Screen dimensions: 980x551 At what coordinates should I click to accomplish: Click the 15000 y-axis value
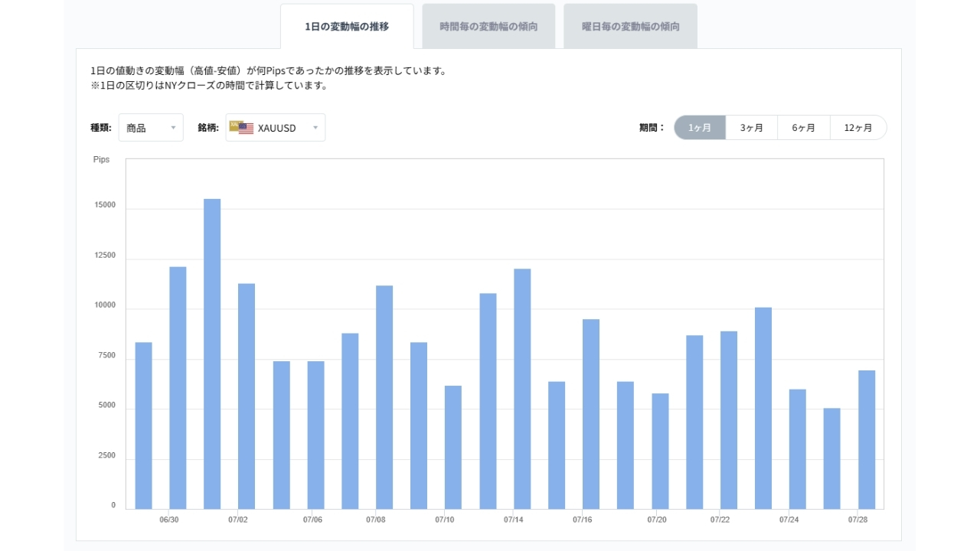pos(103,205)
